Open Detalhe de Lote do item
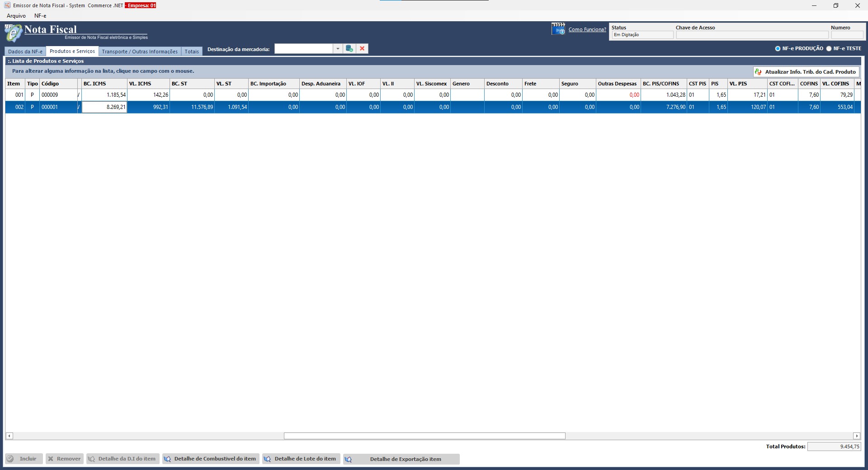This screenshot has height=470, width=868. 301,459
